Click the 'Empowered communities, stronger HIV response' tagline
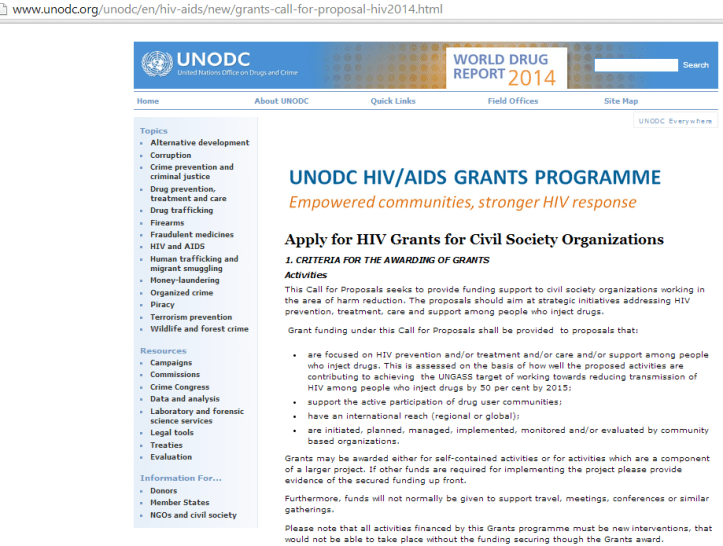Image resolution: width=723 pixels, height=546 pixels. tap(462, 203)
